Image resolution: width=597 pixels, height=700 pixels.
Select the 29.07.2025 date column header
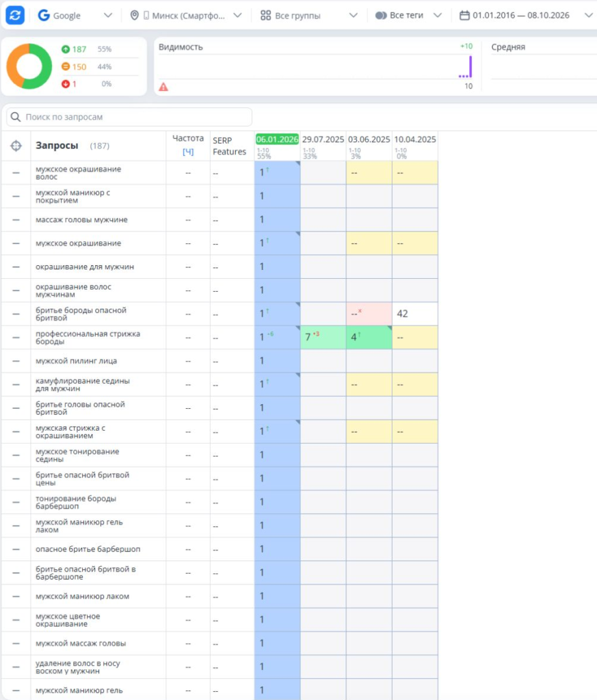(323, 139)
